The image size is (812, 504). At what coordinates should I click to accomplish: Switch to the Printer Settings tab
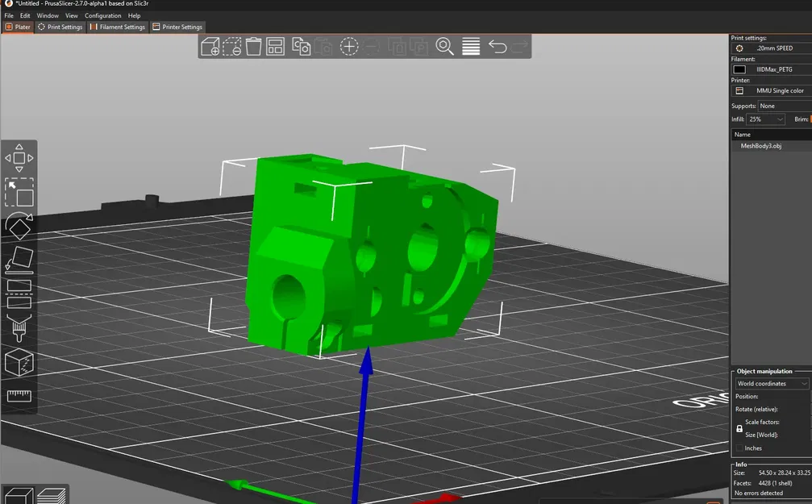coord(177,27)
